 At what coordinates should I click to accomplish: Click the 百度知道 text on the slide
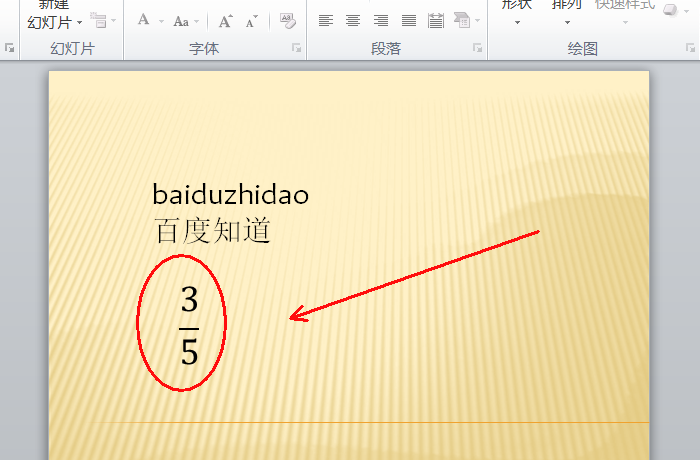tap(212, 230)
